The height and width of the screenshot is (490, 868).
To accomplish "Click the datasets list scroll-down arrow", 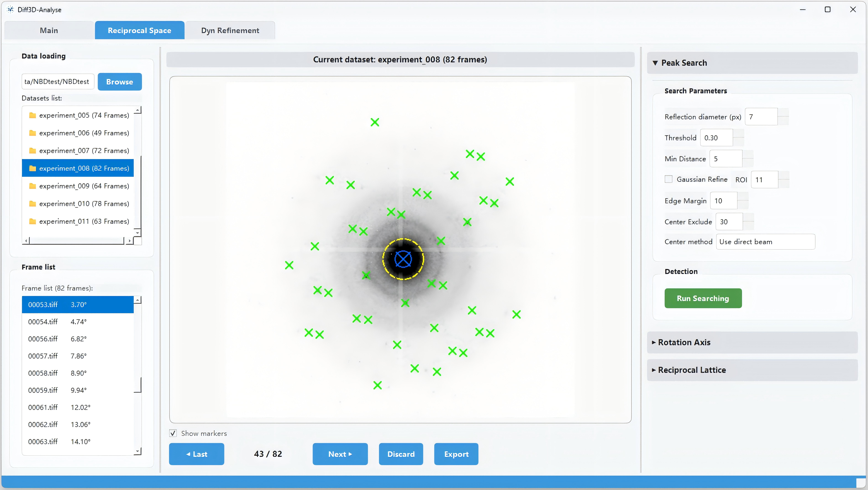I will coord(137,233).
